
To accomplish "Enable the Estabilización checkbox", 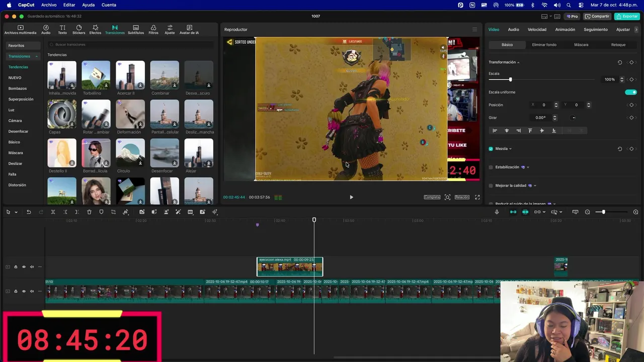I will [491, 167].
